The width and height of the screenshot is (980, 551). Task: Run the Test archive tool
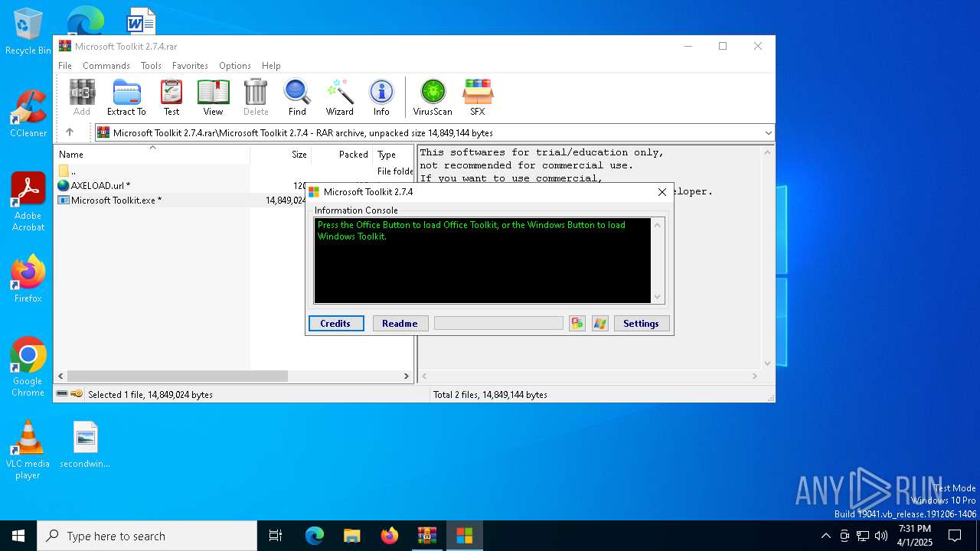point(171,97)
